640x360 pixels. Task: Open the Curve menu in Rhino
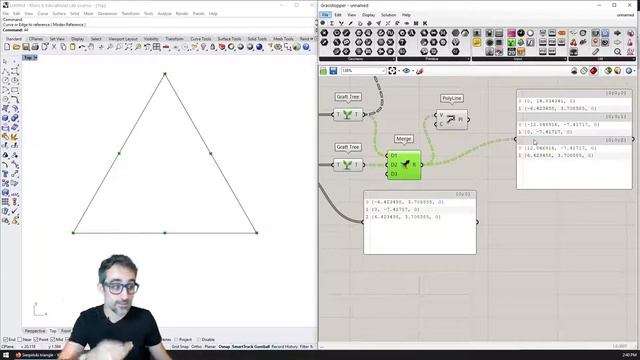tap(42, 13)
